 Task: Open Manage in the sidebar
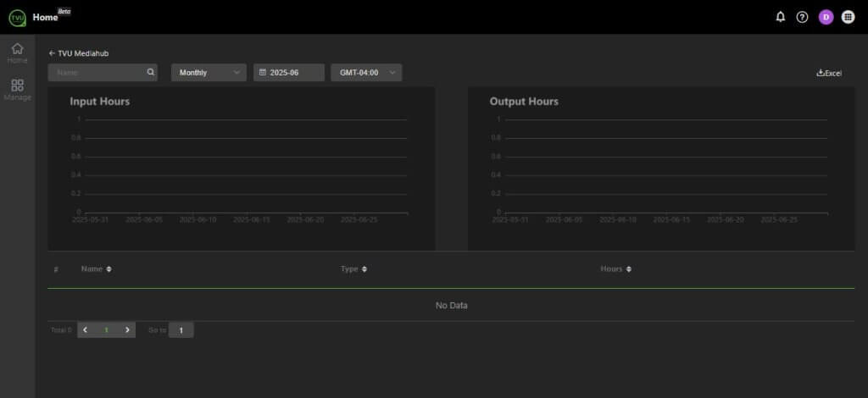pos(17,90)
